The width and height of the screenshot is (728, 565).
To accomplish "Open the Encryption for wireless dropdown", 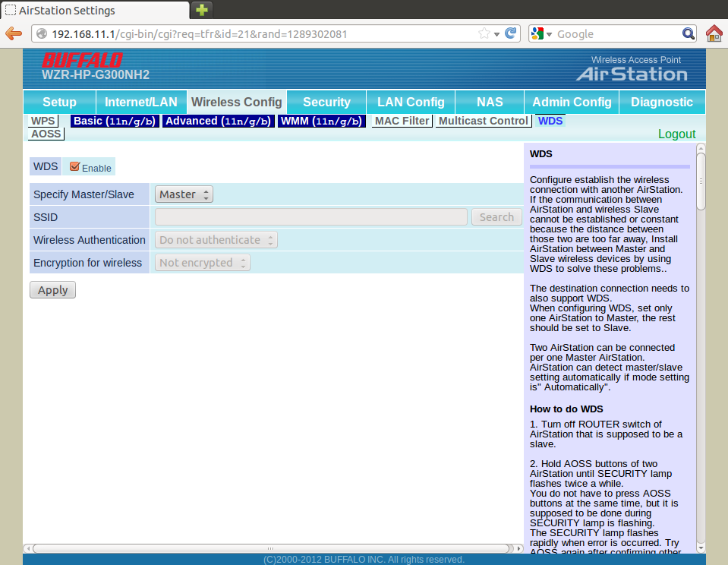I will (x=203, y=263).
